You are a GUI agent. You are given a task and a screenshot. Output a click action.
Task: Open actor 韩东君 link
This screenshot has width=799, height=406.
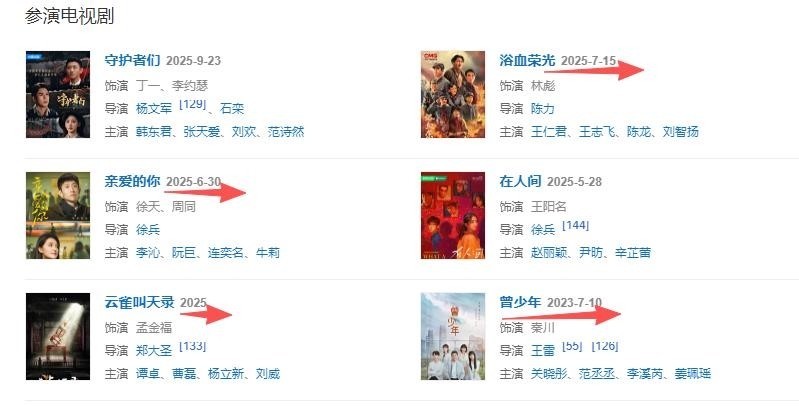[154, 132]
